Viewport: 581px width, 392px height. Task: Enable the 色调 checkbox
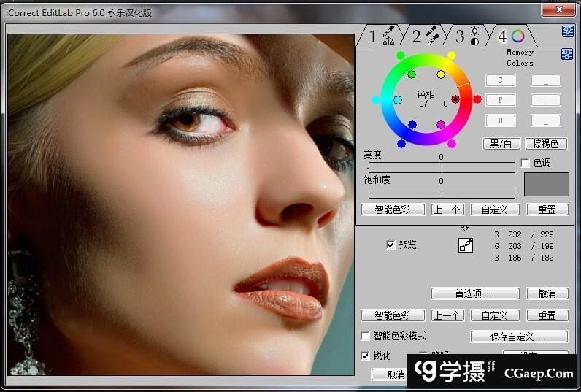coord(526,163)
